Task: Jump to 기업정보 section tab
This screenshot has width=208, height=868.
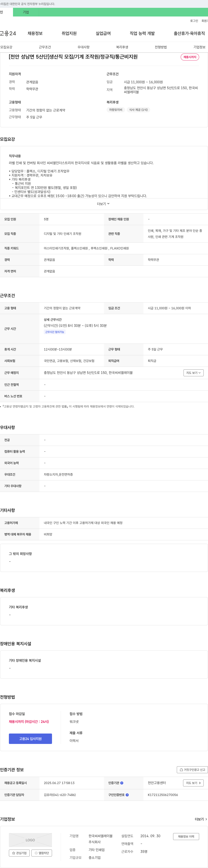Action: [x=199, y=47]
